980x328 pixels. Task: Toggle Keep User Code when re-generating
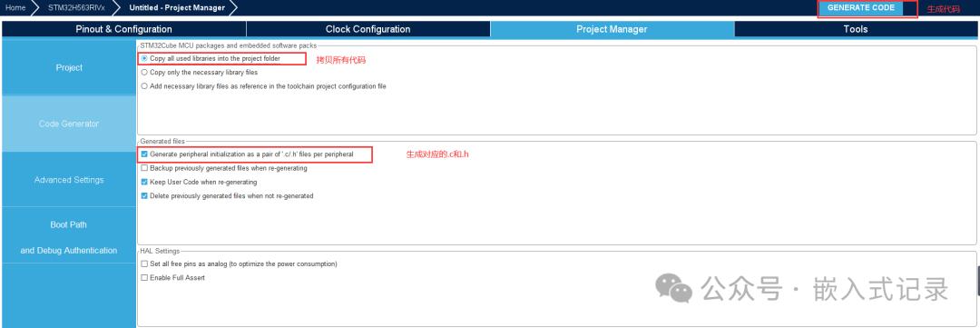click(x=144, y=182)
